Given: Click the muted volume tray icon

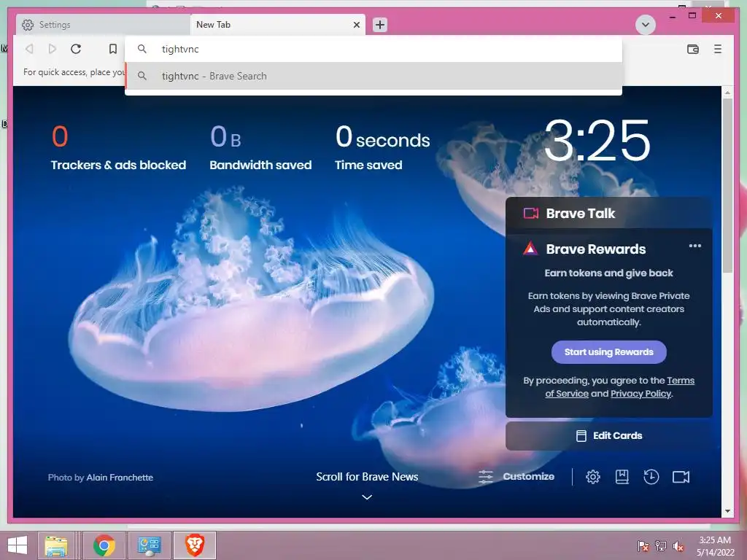Looking at the screenshot, I should click(678, 546).
